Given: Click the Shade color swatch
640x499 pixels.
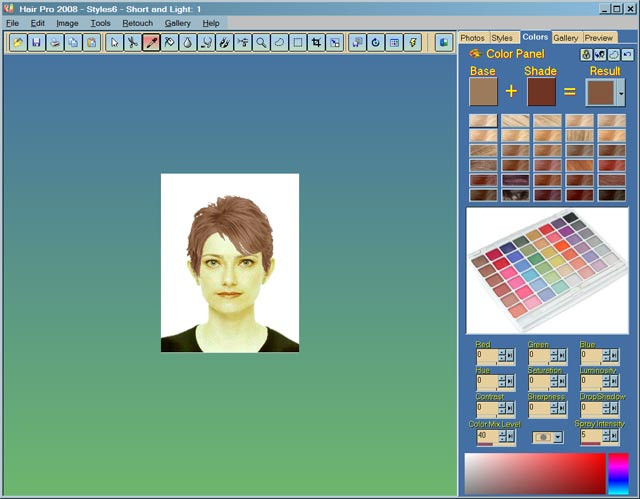Looking at the screenshot, I should (541, 92).
